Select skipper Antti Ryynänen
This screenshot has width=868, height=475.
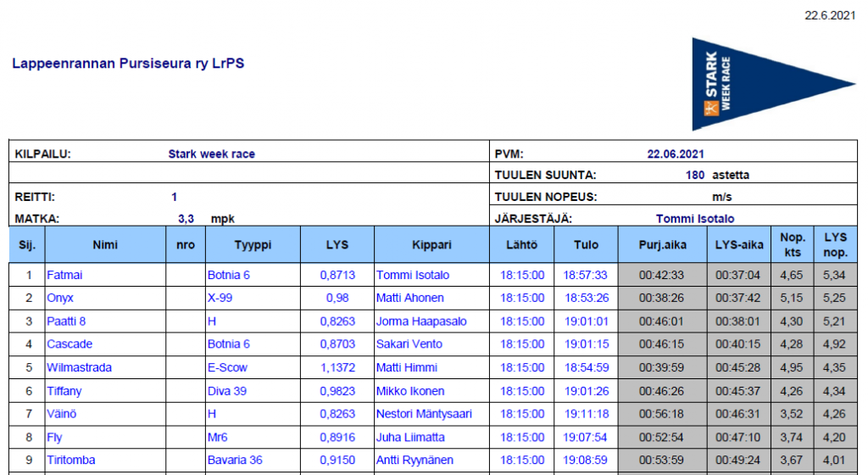415,460
